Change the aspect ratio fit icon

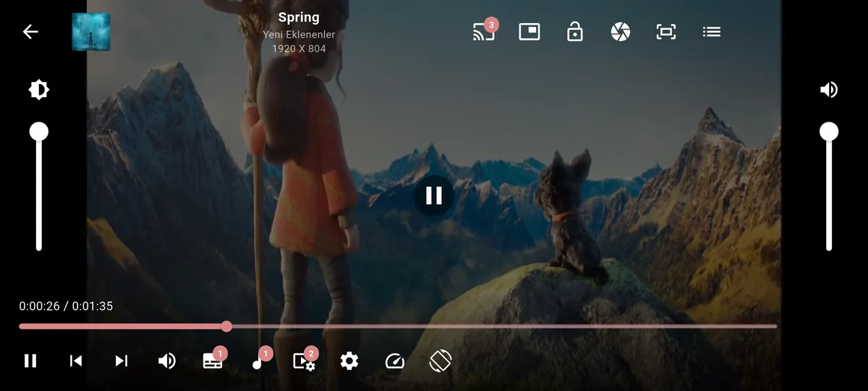point(666,32)
